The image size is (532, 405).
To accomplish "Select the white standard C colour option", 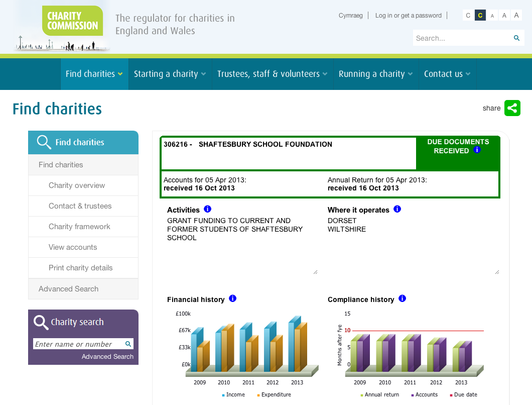I will 468,16.
